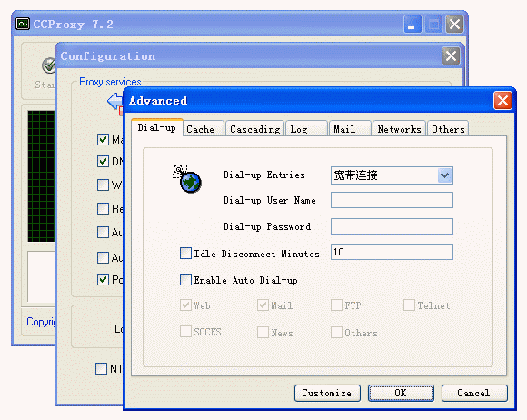Click the blue back arrow in Configuration window

(x=115, y=100)
